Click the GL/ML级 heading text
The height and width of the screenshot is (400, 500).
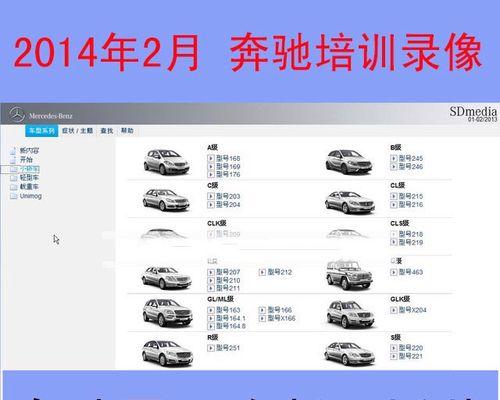tap(220, 299)
